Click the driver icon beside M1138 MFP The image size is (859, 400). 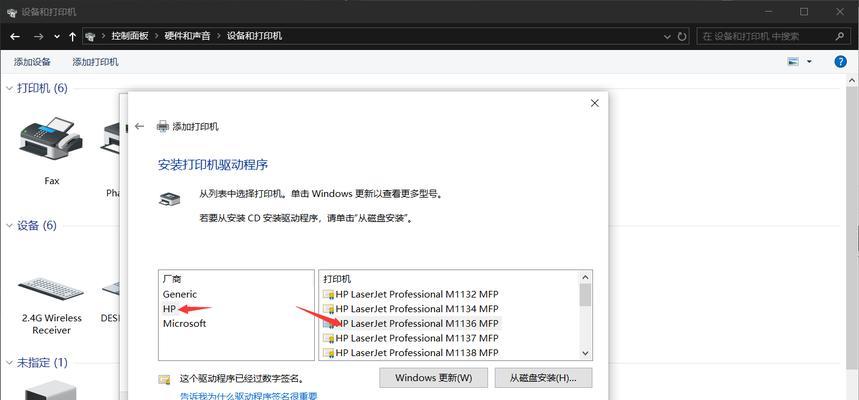click(329, 353)
